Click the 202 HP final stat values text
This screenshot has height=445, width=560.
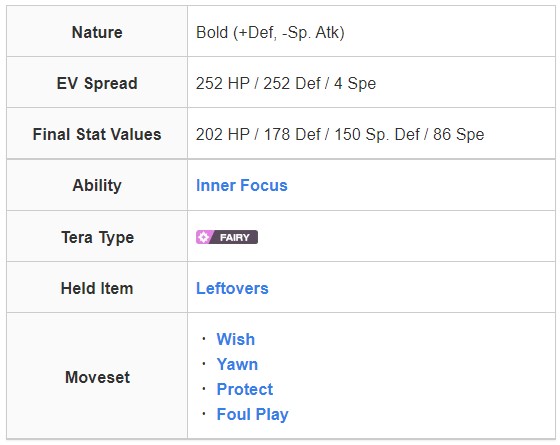click(340, 134)
